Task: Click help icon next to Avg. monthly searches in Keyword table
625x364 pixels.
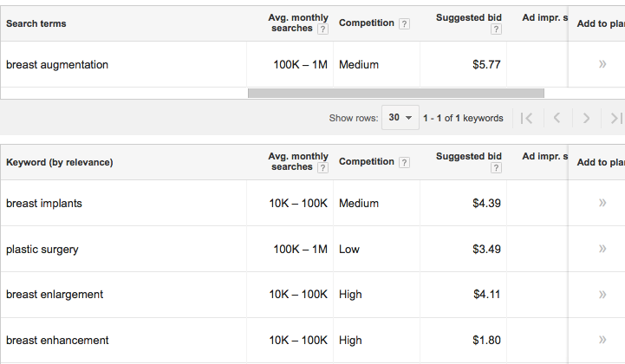Action: coord(322,168)
